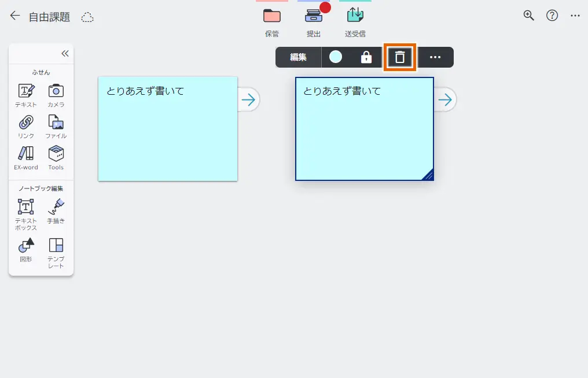This screenshot has height=378, width=588.
Task: Open the 保管 storage area
Action: 271,20
